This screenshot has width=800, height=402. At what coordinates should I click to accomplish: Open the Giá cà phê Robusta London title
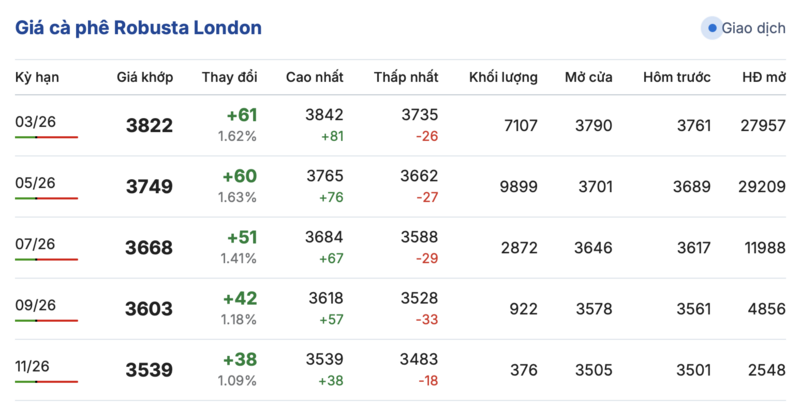point(139,28)
